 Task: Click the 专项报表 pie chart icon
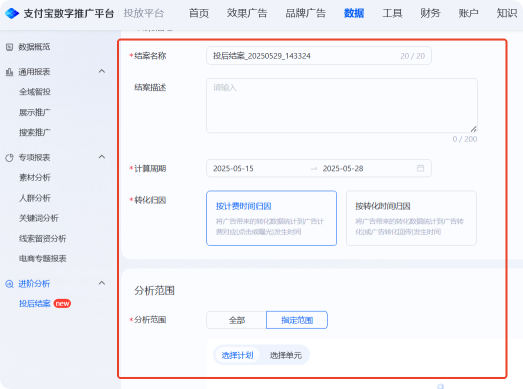click(x=9, y=157)
